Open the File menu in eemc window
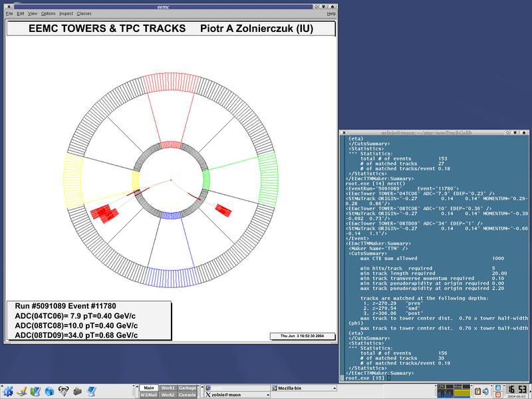This screenshot has width=532, height=399. [x=9, y=13]
